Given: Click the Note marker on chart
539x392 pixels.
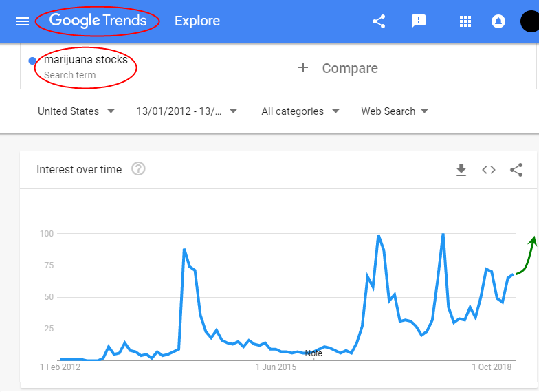Looking at the screenshot, I should (313, 353).
